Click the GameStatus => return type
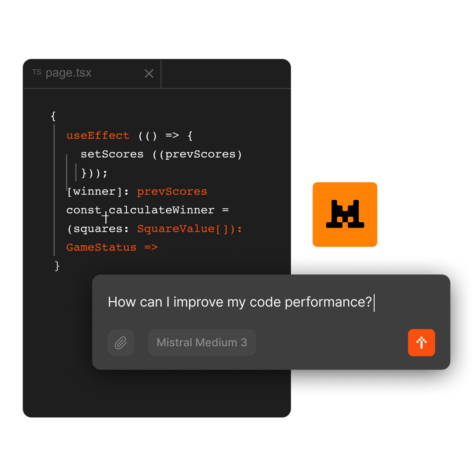476x464 pixels. click(112, 247)
